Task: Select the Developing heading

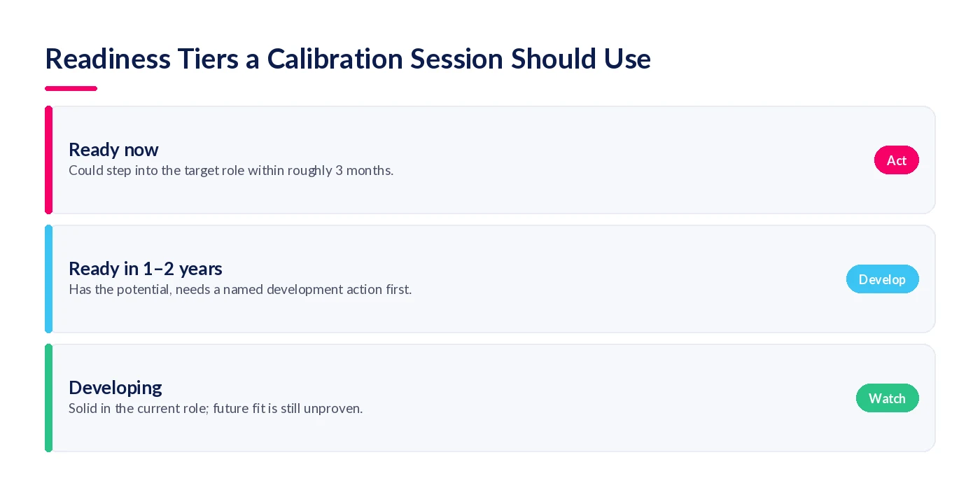Action: click(x=115, y=388)
